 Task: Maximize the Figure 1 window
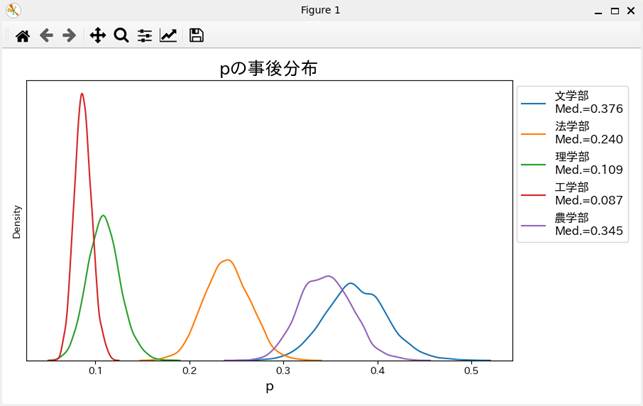coord(613,10)
